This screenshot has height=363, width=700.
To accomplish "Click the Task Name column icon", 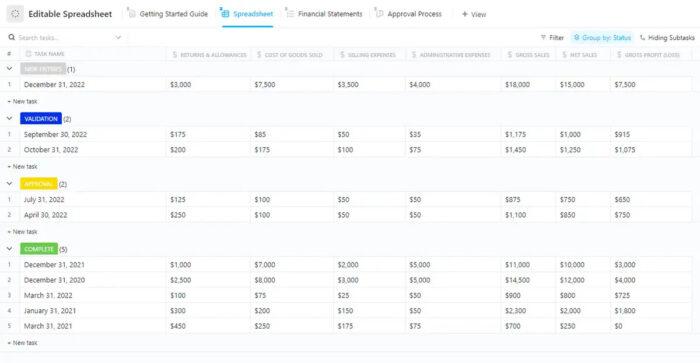I will pyautogui.click(x=29, y=54).
